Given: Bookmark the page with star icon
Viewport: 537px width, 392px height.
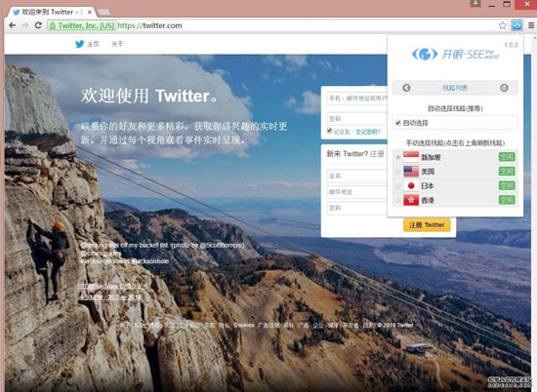Looking at the screenshot, I should [503, 25].
